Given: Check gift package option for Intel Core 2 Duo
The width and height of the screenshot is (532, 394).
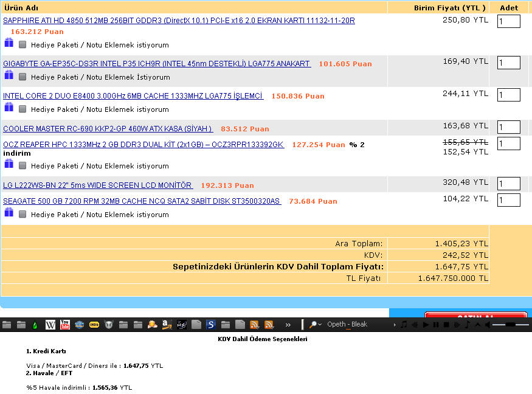Looking at the screenshot, I should click(x=22, y=109).
